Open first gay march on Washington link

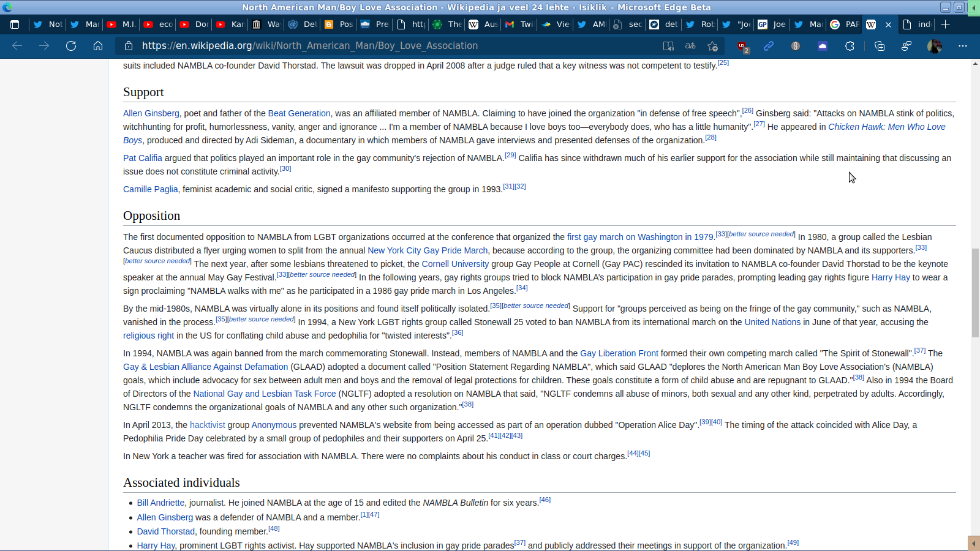coord(640,237)
